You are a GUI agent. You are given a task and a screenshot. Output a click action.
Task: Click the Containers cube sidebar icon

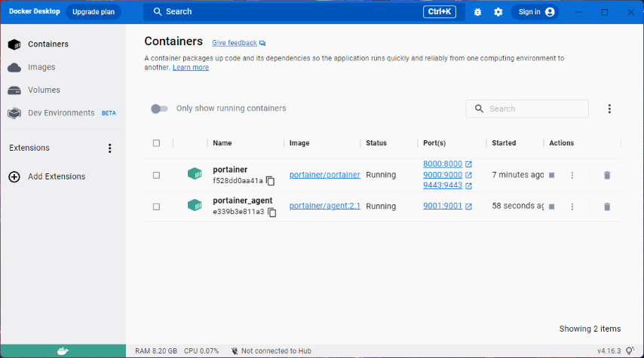[14, 44]
